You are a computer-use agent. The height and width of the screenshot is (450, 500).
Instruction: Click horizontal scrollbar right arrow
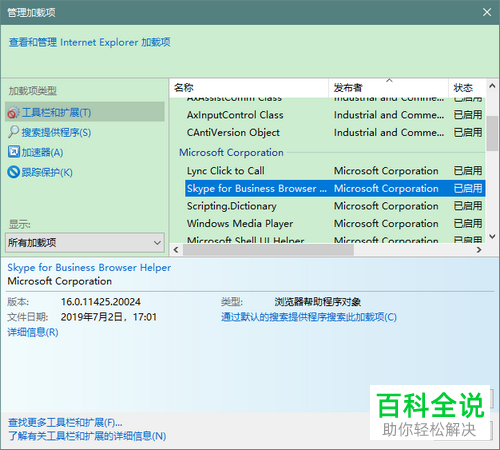pyautogui.click(x=479, y=250)
